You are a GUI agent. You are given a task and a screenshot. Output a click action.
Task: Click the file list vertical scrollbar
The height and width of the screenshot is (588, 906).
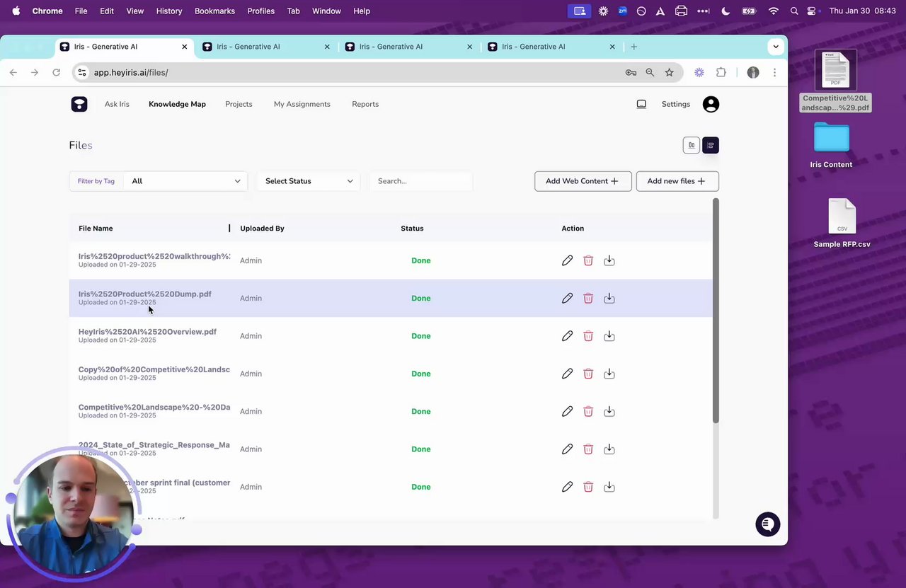tap(716, 311)
